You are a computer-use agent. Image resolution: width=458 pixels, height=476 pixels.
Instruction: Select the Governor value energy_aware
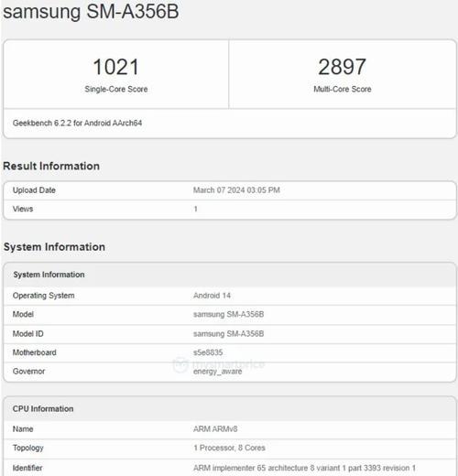tap(217, 372)
